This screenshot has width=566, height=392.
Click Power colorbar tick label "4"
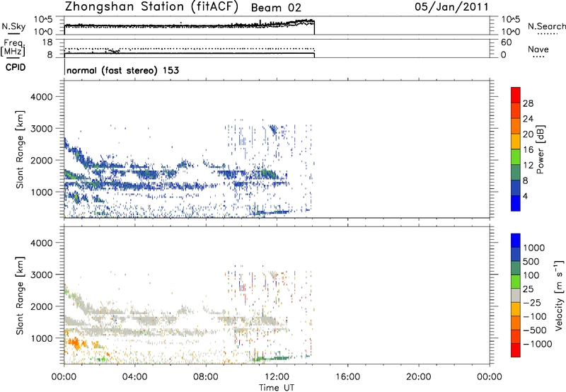(x=525, y=196)
